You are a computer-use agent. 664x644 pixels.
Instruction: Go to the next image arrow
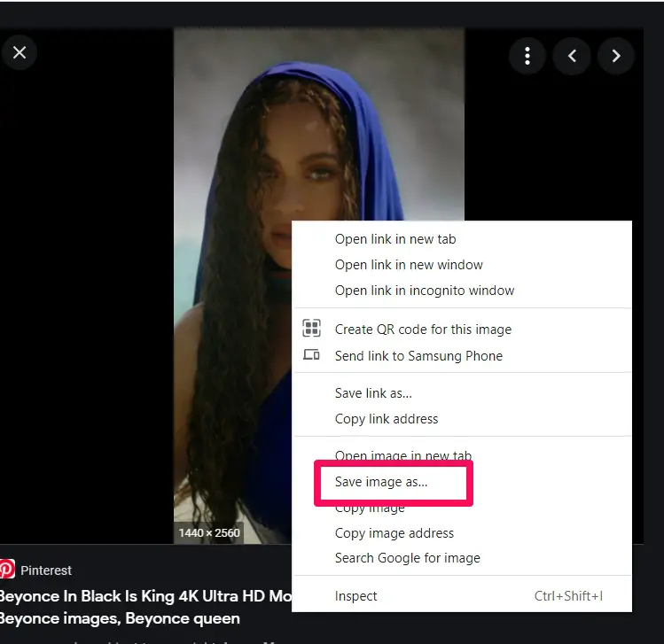tap(616, 56)
